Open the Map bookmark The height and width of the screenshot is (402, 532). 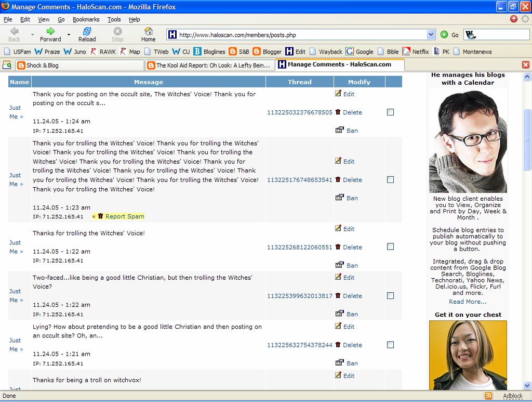(x=130, y=51)
